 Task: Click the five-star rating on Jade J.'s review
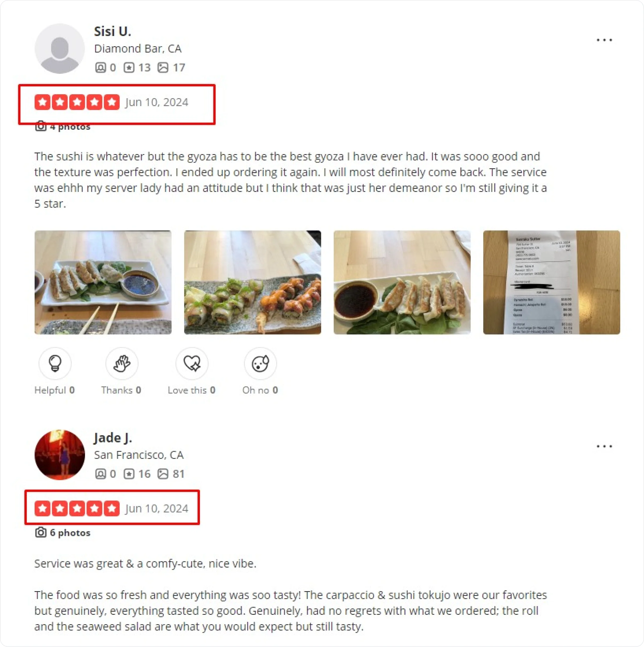click(x=77, y=508)
